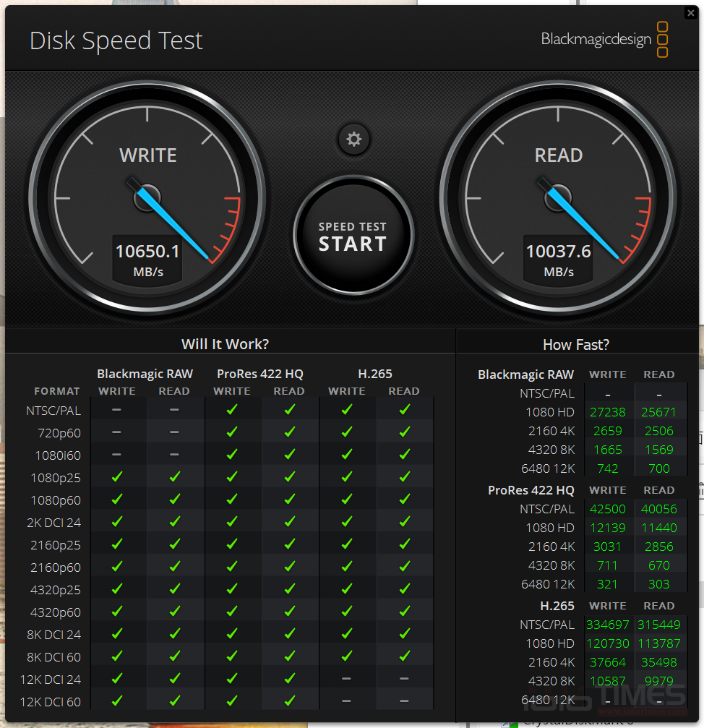Click the 12K DCI 24 row label

tap(51, 680)
